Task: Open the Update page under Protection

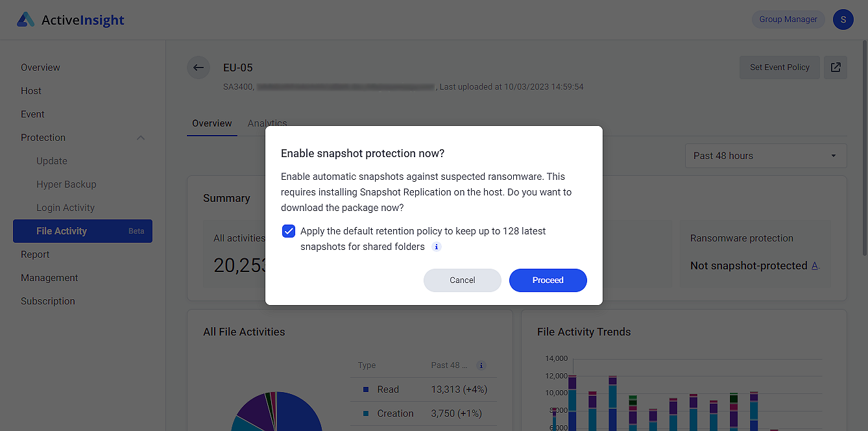Action: pyautogui.click(x=52, y=161)
